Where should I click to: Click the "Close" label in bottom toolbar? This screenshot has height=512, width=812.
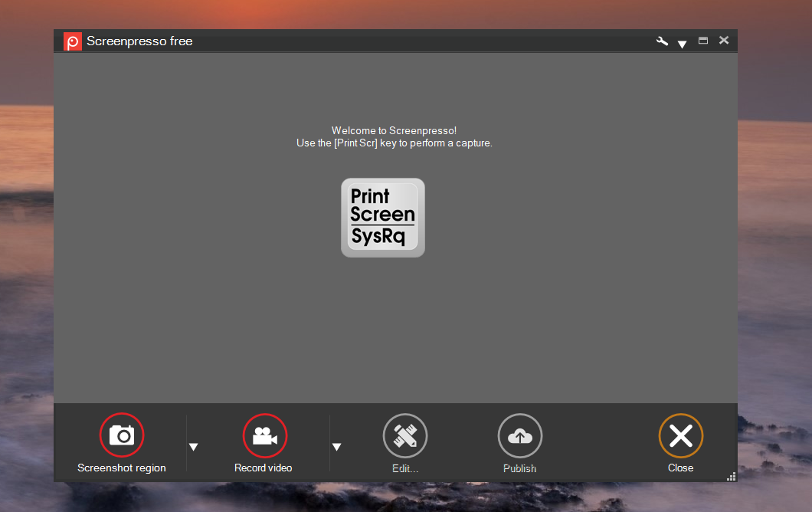680,468
